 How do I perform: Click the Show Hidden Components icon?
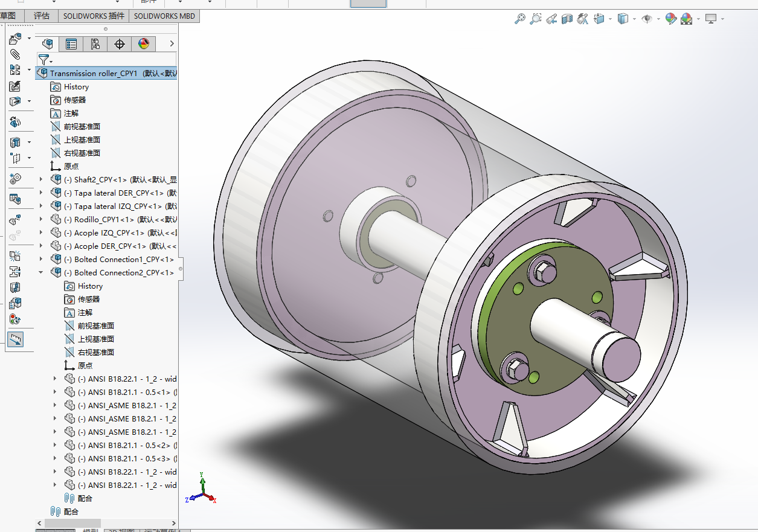15,123
